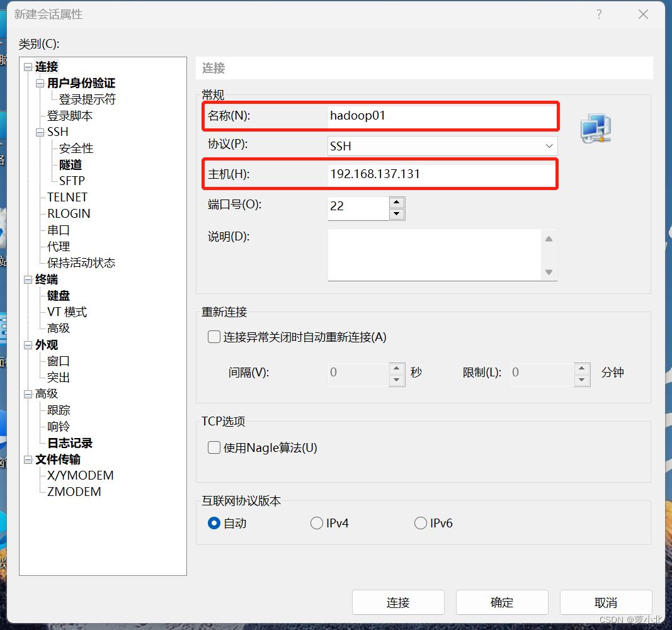The width and height of the screenshot is (672, 630).
Task: Select 串口 in category tree
Action: coord(59,230)
